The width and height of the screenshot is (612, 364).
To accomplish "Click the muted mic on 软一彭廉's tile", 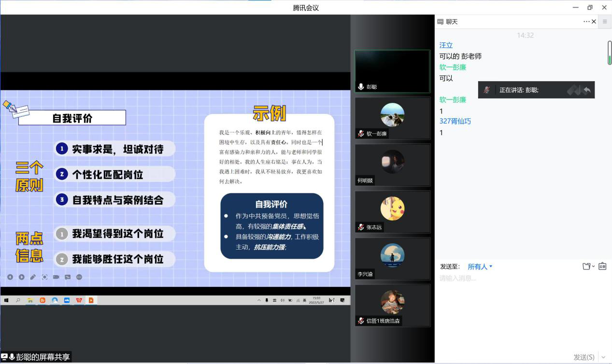I will (x=361, y=134).
